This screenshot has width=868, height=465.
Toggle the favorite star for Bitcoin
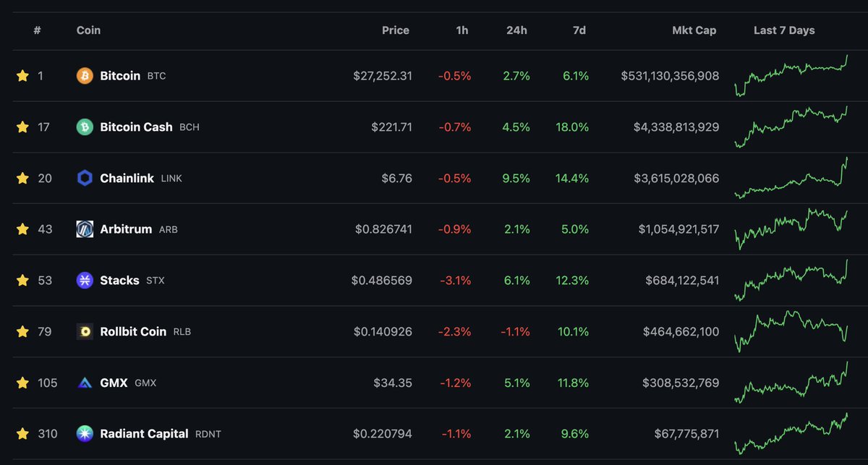22,75
